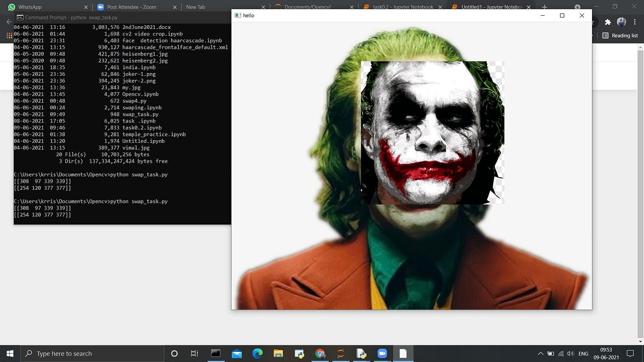Open Command Prompt from the taskbar
644x362 pixels.
tap(216, 354)
